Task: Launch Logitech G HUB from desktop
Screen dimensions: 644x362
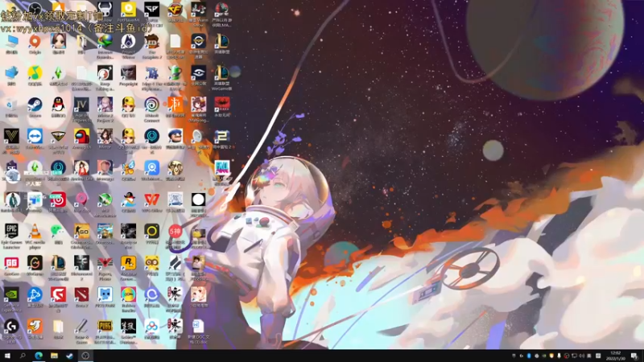Action: pos(11,327)
